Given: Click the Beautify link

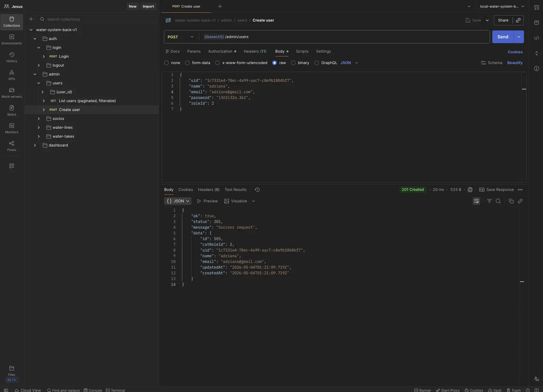Looking at the screenshot, I should [515, 63].
